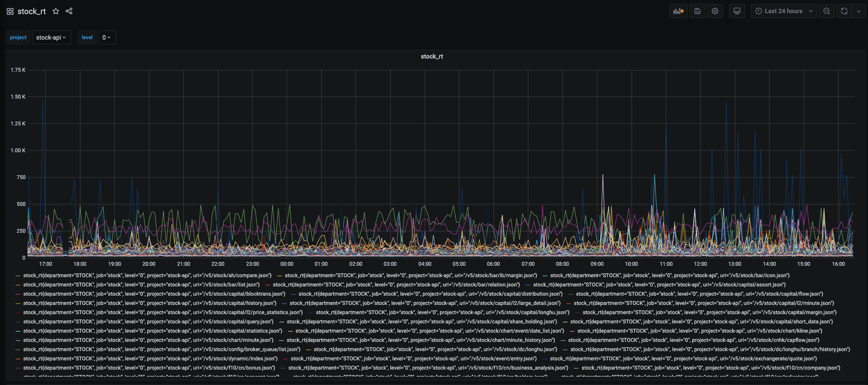Viewport: 868px width, 385px height.
Task: Select event/entry.json legend entry
Action: (414, 359)
